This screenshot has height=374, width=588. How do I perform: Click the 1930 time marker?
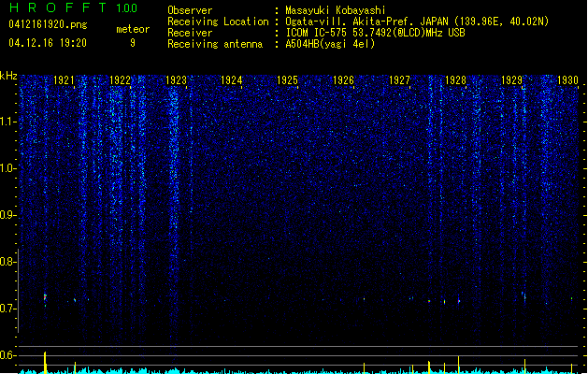tap(567, 80)
